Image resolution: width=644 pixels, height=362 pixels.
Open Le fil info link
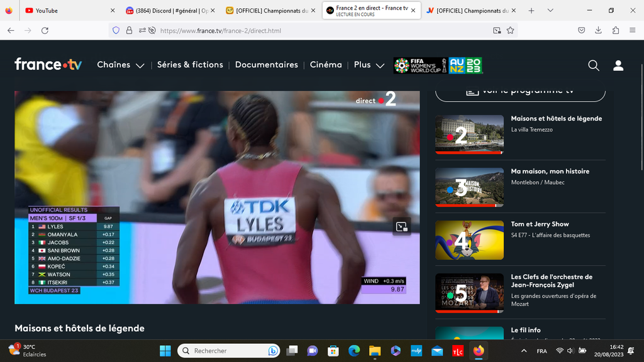[525, 330]
